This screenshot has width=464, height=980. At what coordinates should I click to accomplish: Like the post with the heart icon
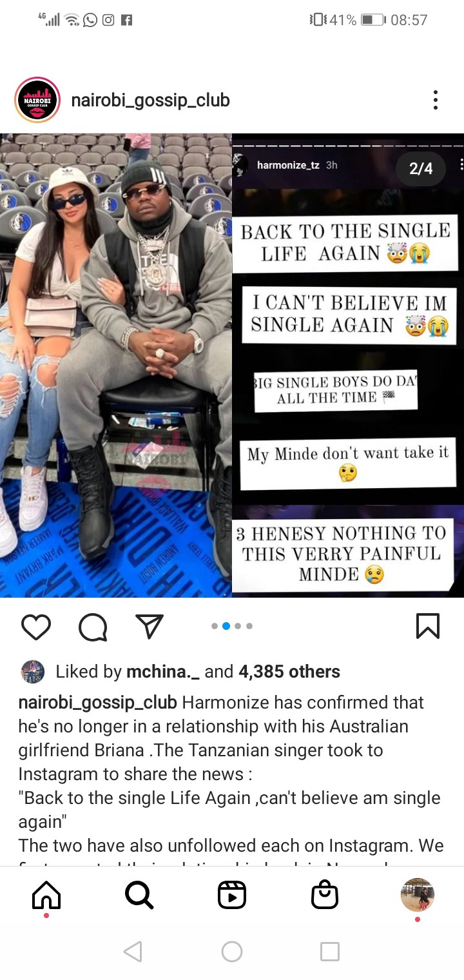(x=35, y=627)
